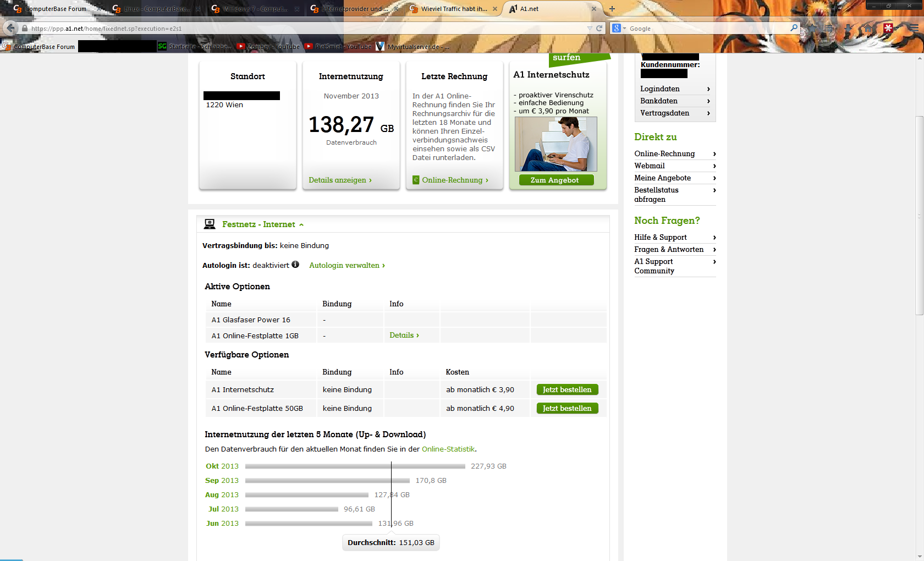Image resolution: width=924 pixels, height=561 pixels.
Task: Open ComputerBase Forum bookmark
Action: 38,47
